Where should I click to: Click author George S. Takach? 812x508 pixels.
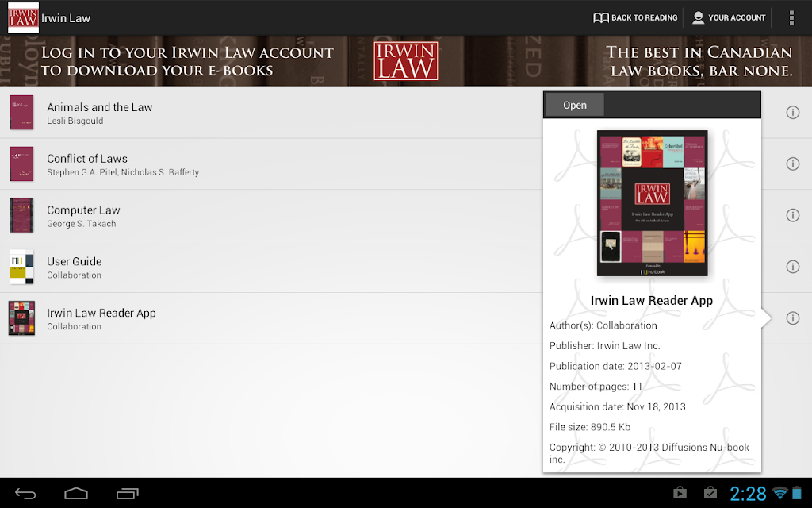[x=82, y=223]
